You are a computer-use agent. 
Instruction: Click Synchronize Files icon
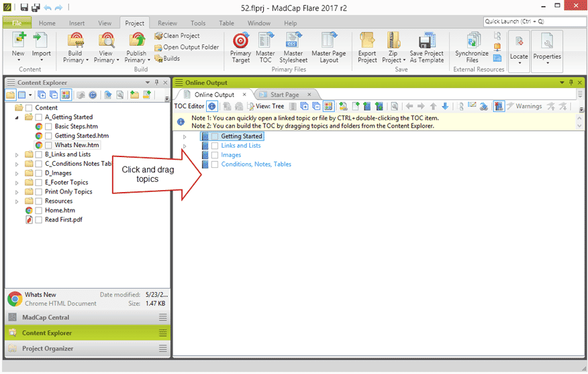[473, 40]
